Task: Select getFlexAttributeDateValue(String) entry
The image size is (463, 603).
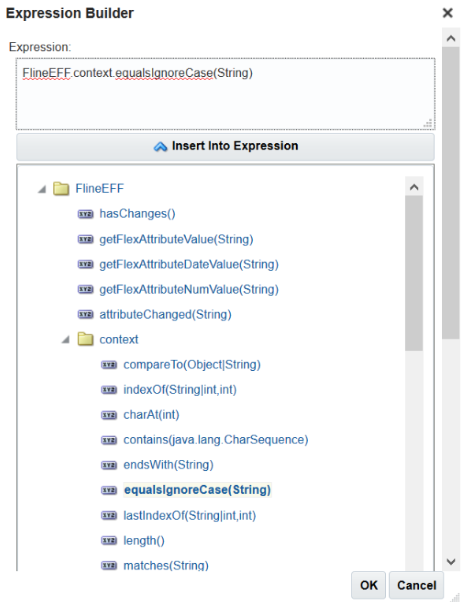Action: pos(189,264)
